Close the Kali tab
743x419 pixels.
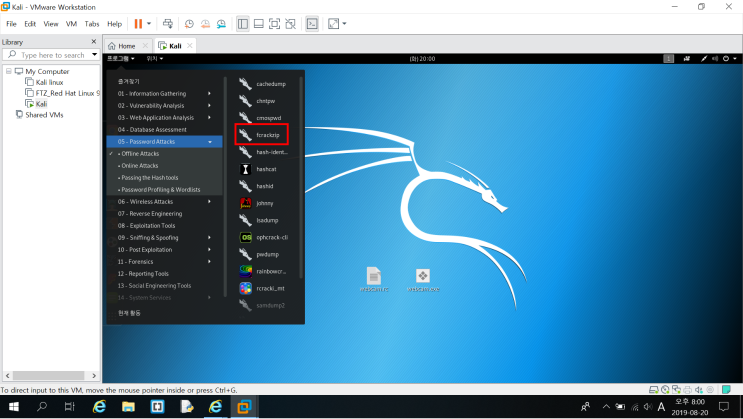pos(190,46)
